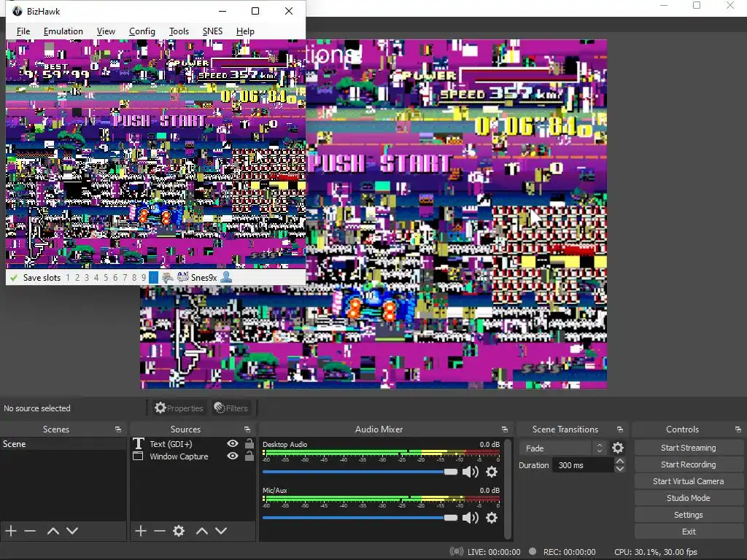
Task: Open source properties gear in Sources toolbar
Action: pos(179,531)
